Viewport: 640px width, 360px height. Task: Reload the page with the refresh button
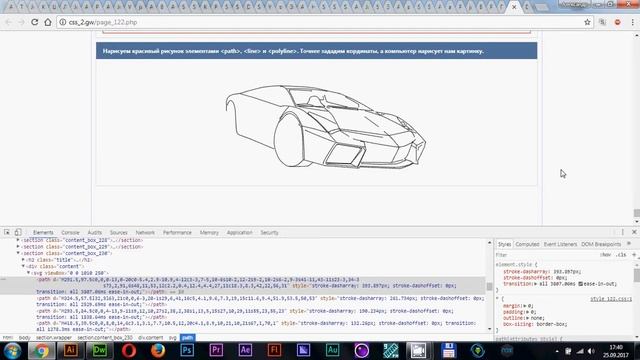tap(35, 22)
